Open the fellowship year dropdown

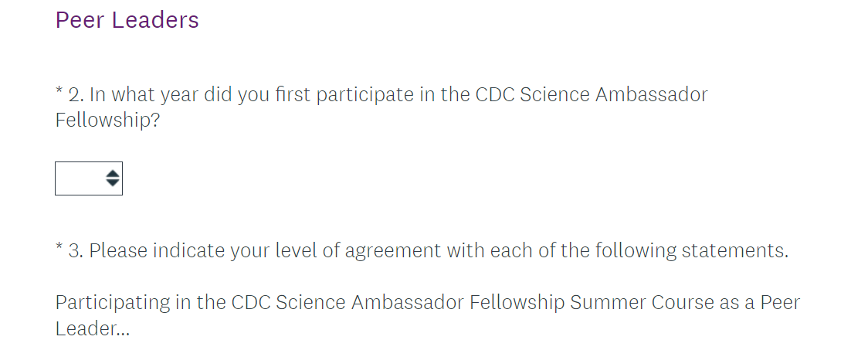tap(88, 178)
